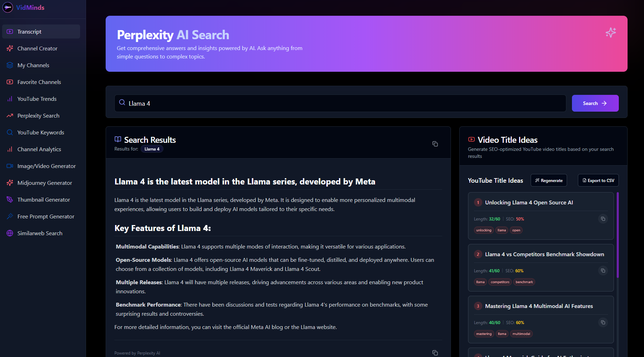Click the mastering keyword tag

tap(484, 334)
